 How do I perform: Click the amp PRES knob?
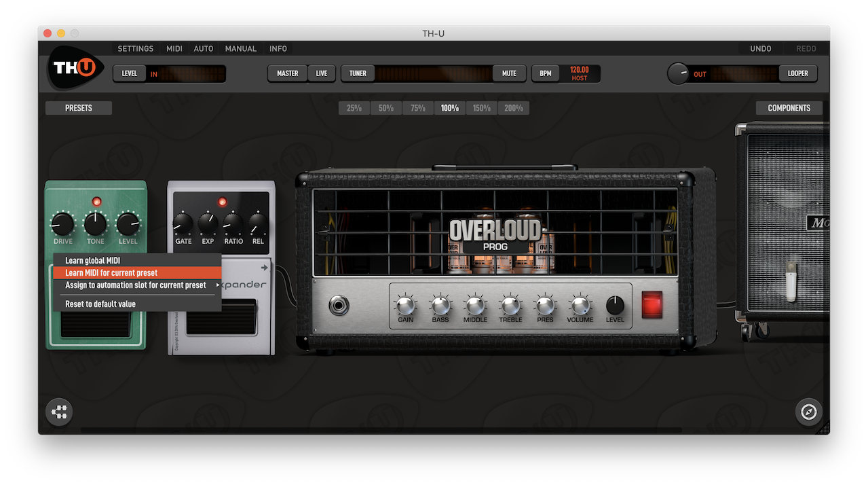coord(545,304)
